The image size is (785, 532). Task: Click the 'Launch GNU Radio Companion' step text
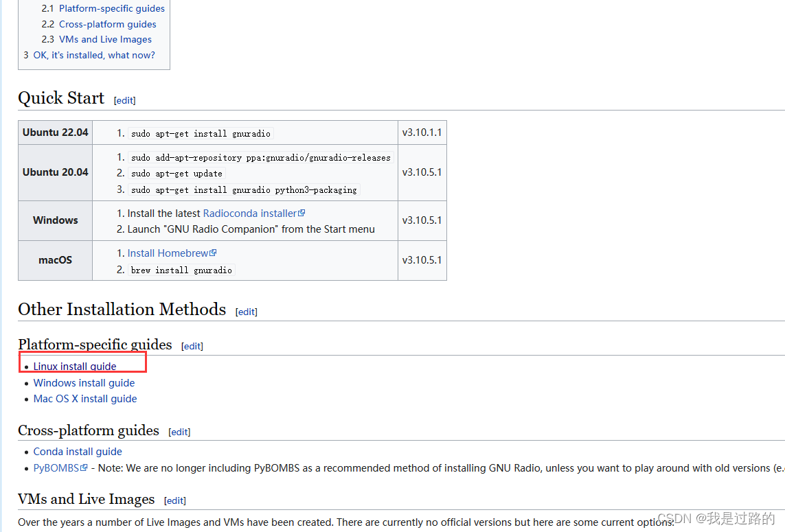pos(251,229)
